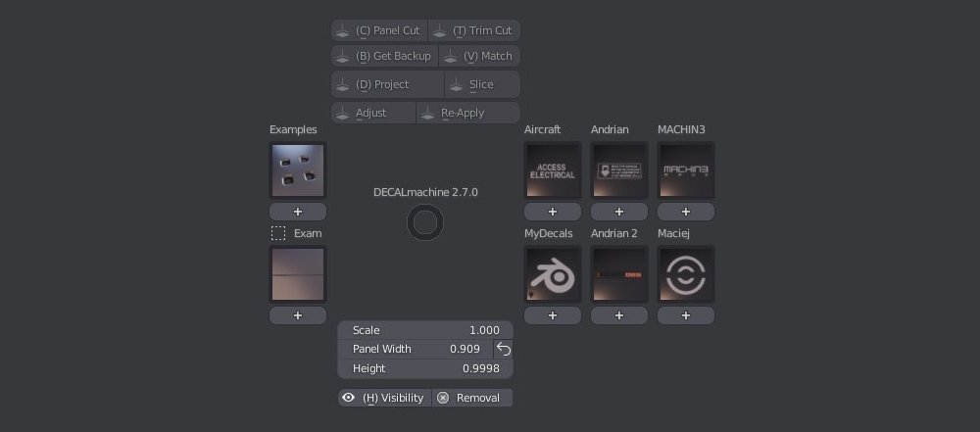Click the DECALmachine 2.7.0 title text
This screenshot has width=980, height=432.
pyautogui.click(x=425, y=193)
